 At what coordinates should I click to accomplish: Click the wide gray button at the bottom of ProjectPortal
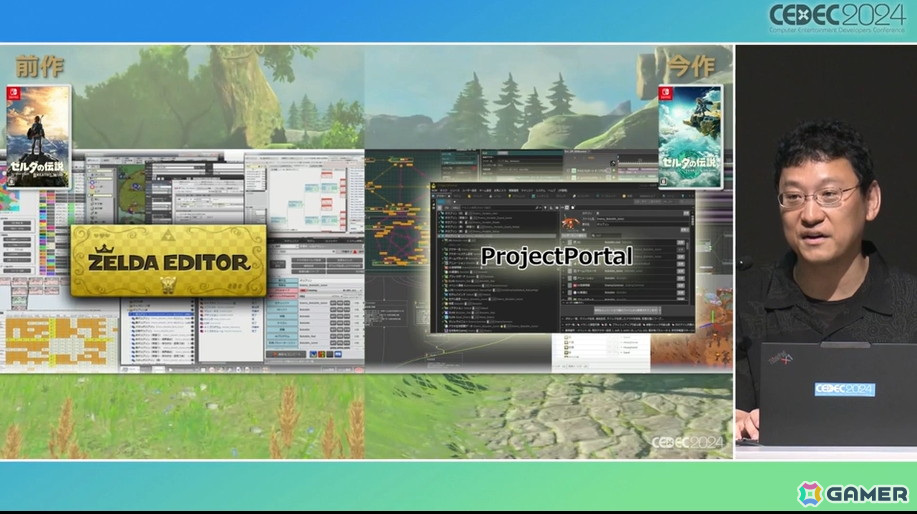tap(627, 310)
